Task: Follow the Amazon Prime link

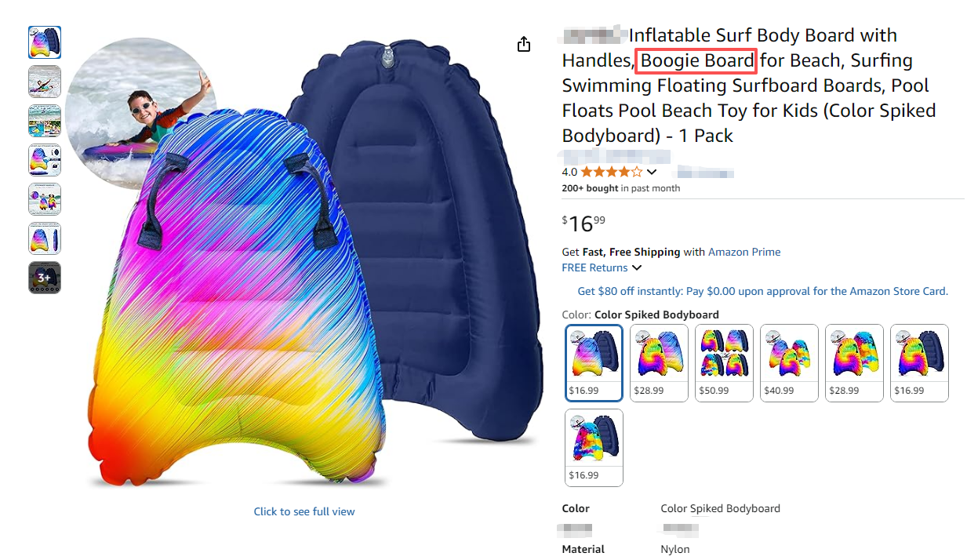Action: point(743,252)
